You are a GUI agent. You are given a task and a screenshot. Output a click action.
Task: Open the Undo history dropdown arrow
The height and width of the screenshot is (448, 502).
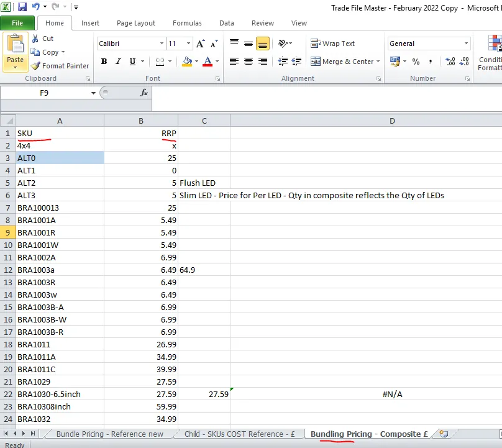(45, 7)
